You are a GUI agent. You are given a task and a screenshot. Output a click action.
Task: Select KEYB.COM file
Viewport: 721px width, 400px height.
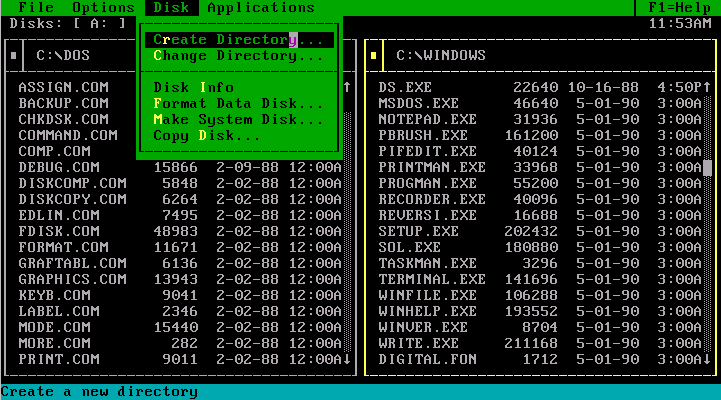coord(181,296)
